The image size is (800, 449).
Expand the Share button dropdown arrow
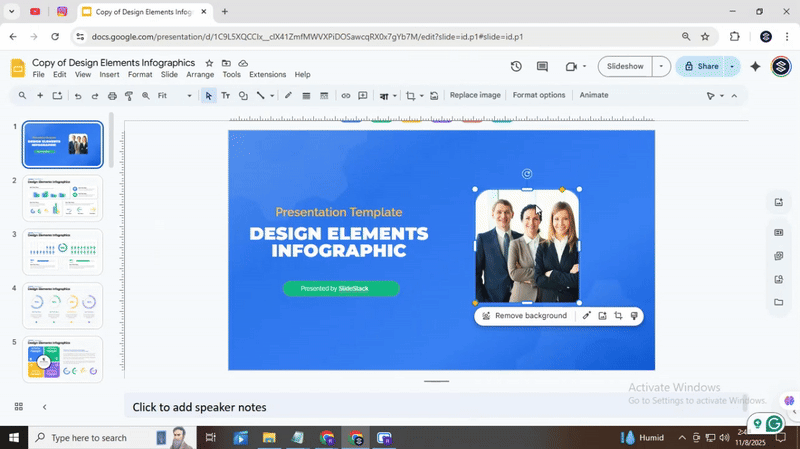click(731, 66)
